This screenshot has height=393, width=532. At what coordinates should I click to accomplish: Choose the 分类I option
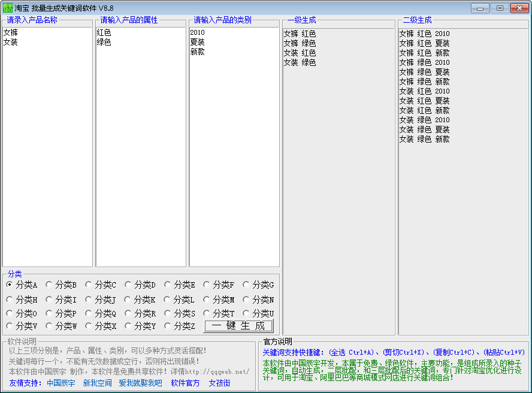click(61, 300)
